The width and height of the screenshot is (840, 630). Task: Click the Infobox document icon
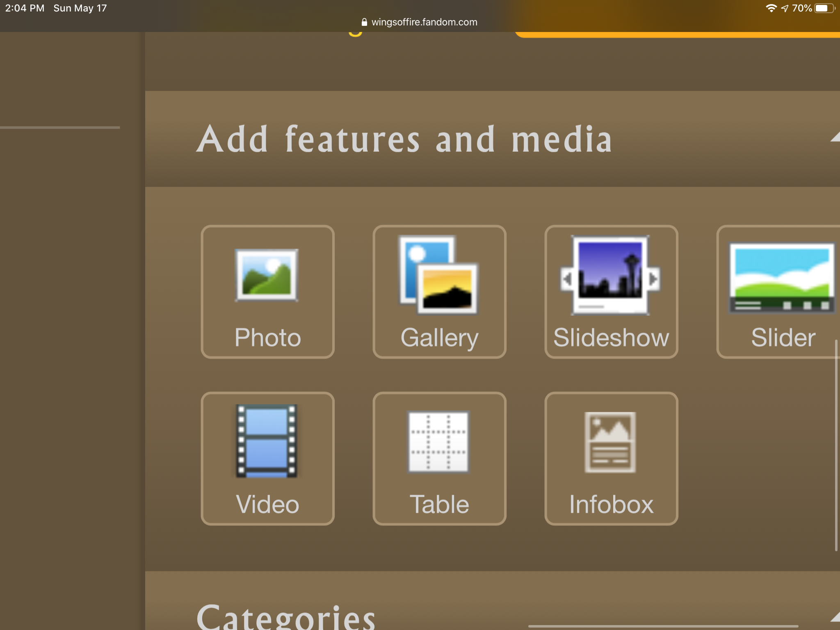tap(610, 442)
